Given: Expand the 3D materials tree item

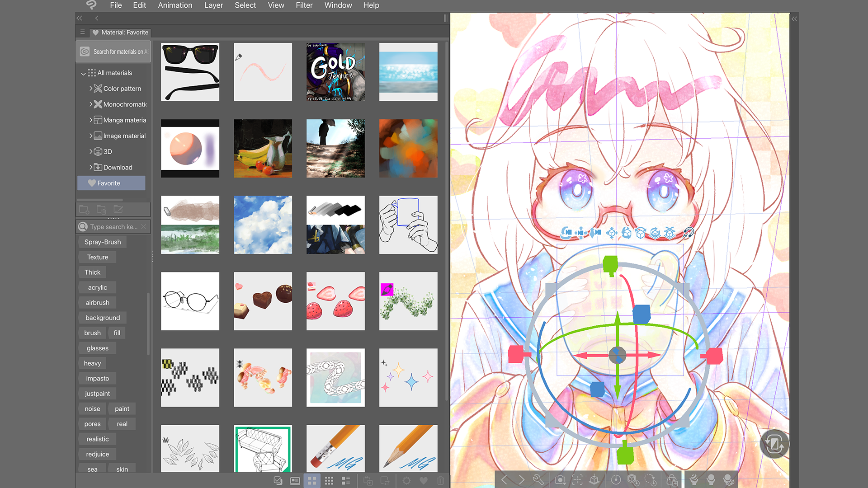Looking at the screenshot, I should (92, 151).
